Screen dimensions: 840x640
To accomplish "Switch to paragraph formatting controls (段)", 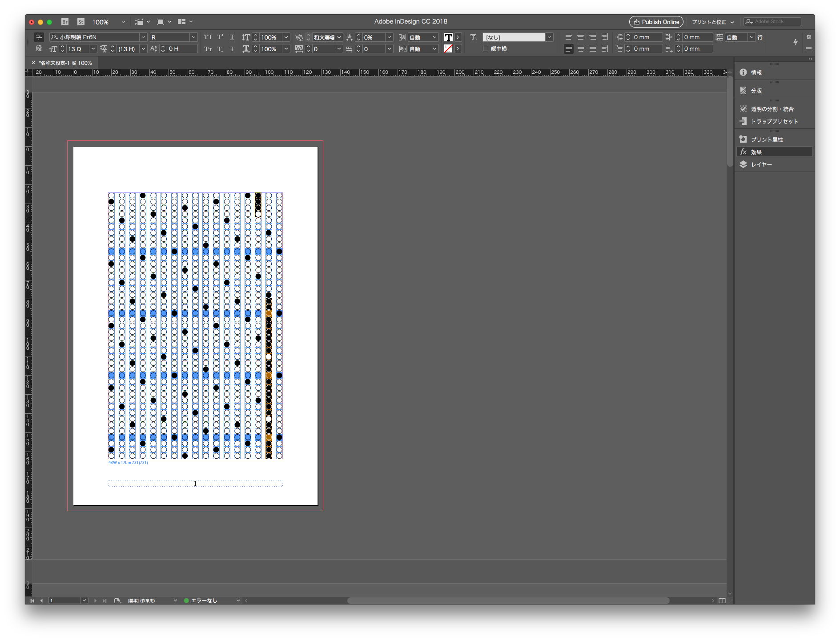I will (x=39, y=48).
